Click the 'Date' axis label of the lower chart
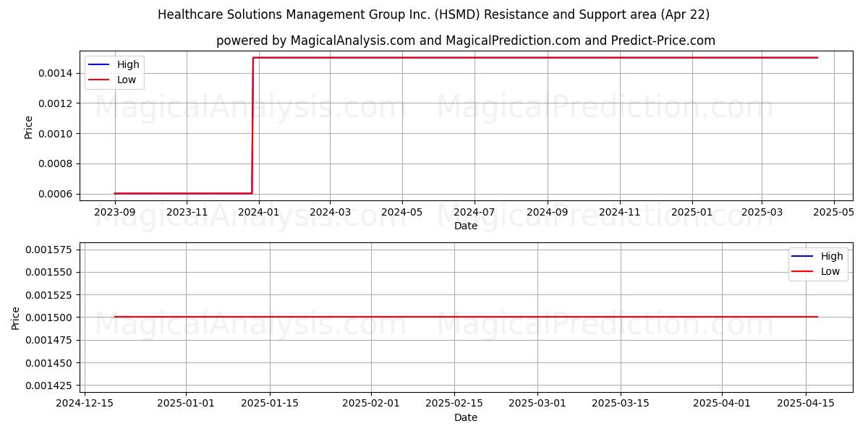 (466, 417)
